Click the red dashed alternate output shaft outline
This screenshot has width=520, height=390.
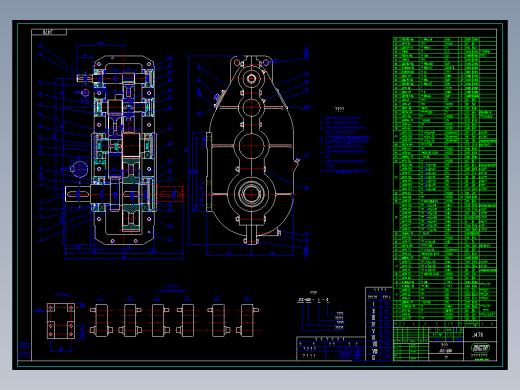click(170, 194)
